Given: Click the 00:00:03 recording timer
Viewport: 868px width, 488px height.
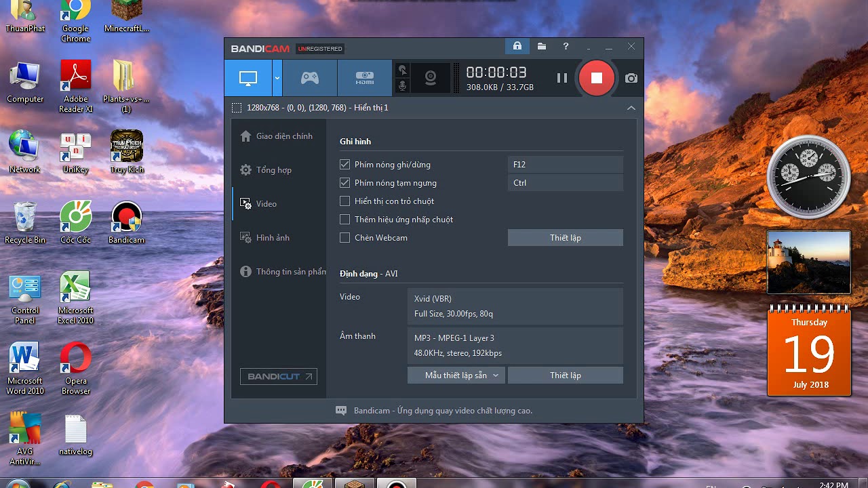Looking at the screenshot, I should (x=496, y=73).
